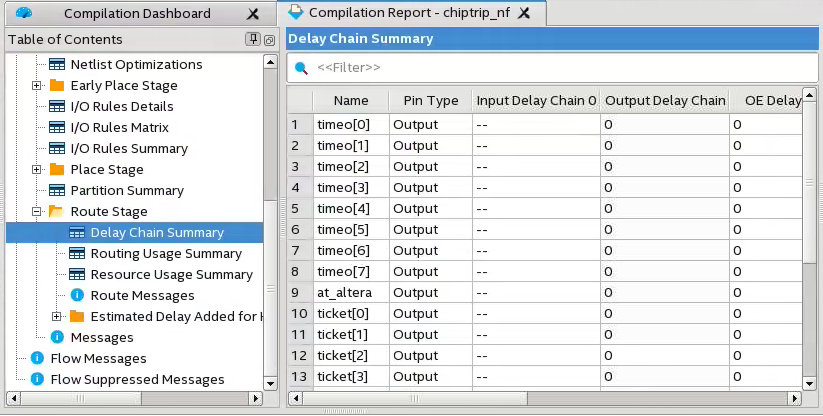Pin the Table of Contents panel

(253, 39)
